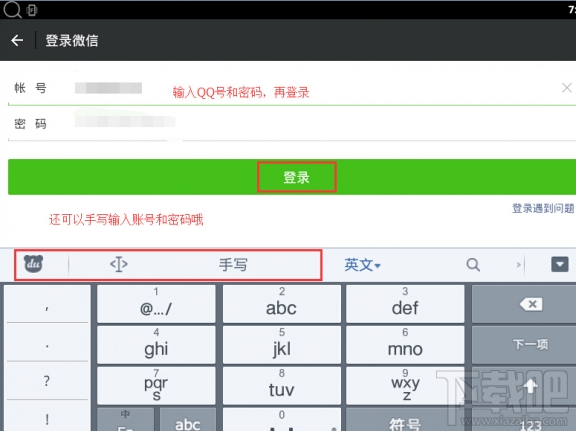Tap the comma punctuation key
This screenshot has width=576, height=431.
pyautogui.click(x=47, y=304)
